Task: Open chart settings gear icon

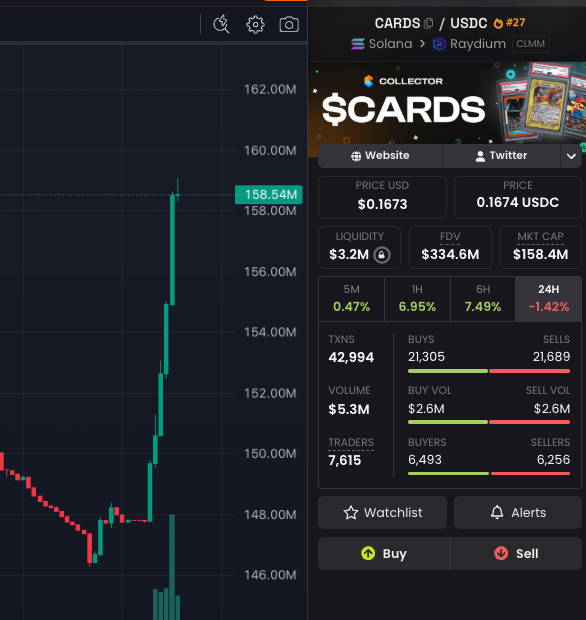Action: click(255, 25)
